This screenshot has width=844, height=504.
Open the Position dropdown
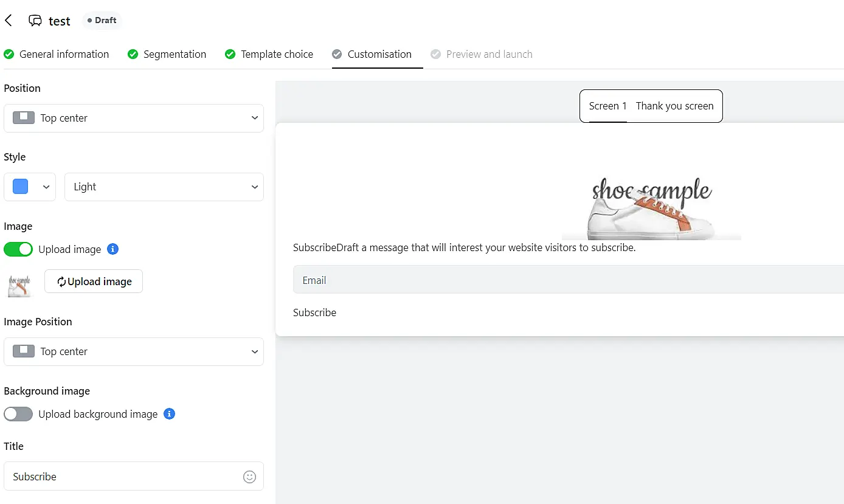click(x=134, y=118)
